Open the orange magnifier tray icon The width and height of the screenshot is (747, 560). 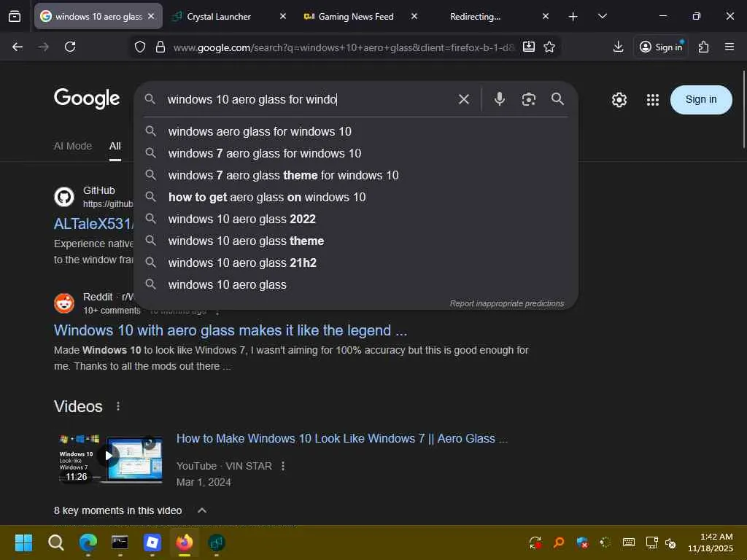[x=558, y=542]
